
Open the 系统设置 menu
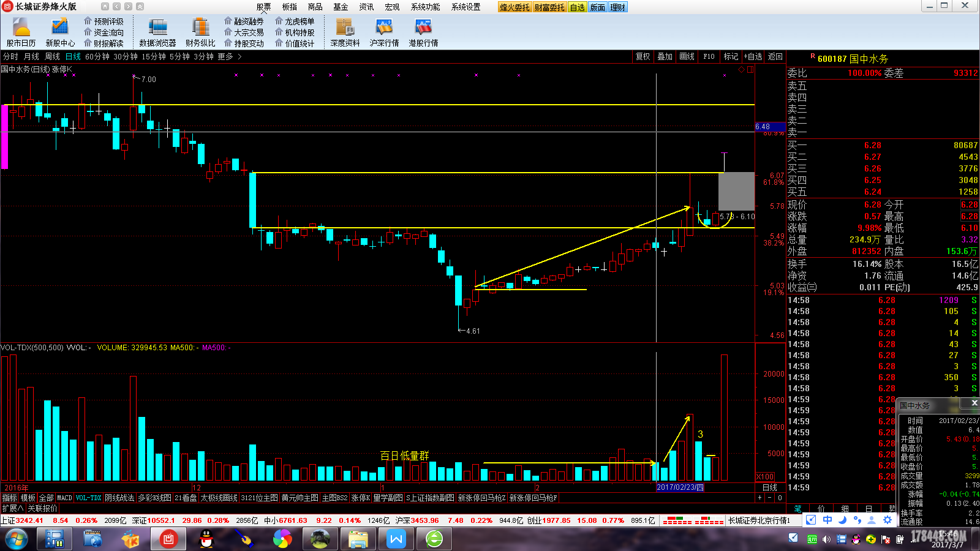466,7
